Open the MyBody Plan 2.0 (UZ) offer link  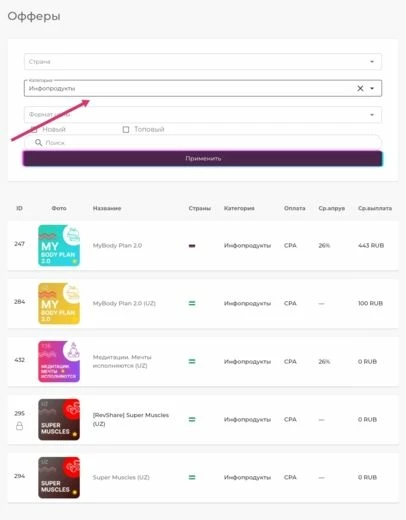[124, 303]
